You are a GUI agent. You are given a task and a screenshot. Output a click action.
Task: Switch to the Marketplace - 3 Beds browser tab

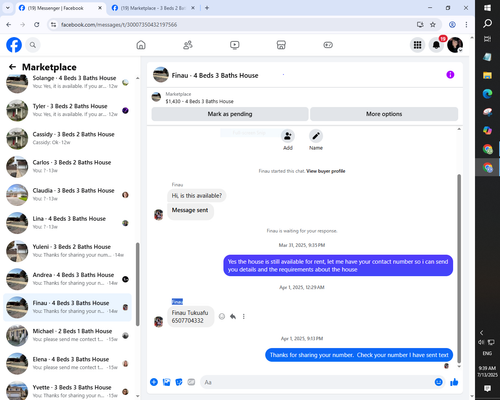[x=153, y=8]
